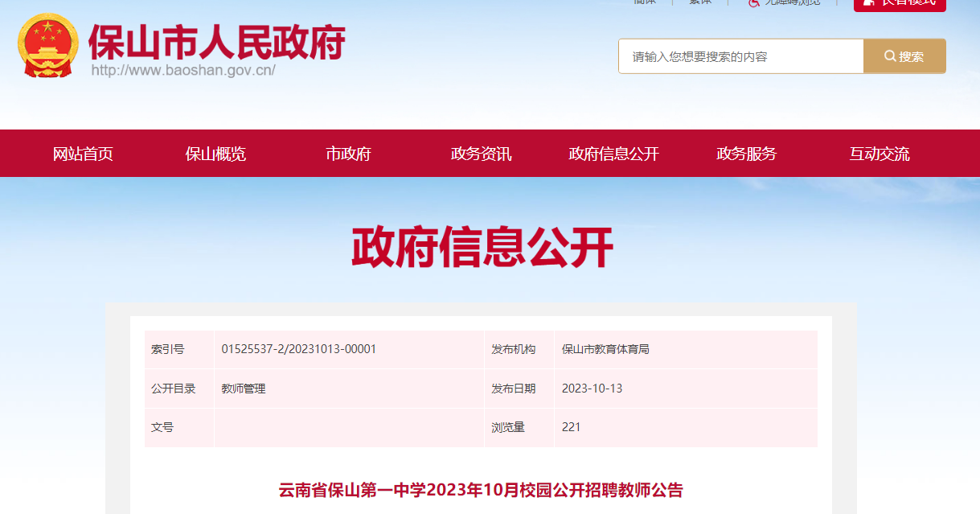Click the 浏览量 label cell
The height and width of the screenshot is (514, 980).
519,427
